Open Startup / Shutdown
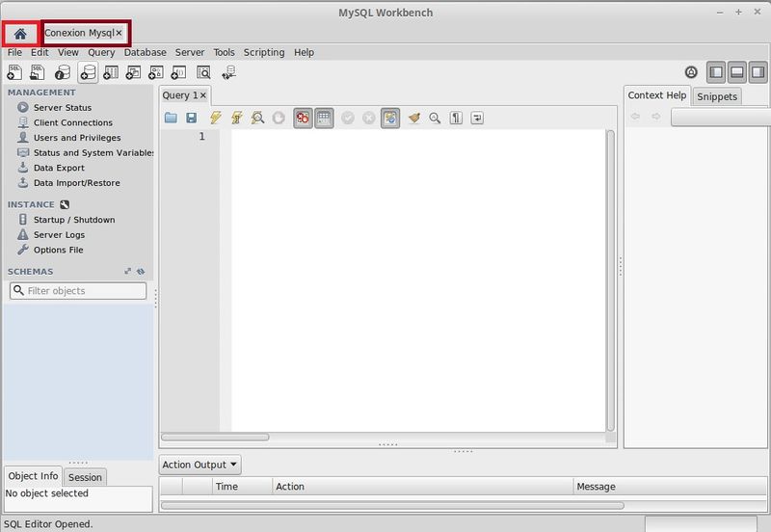Screen dimensions: 771x532 tap(74, 220)
